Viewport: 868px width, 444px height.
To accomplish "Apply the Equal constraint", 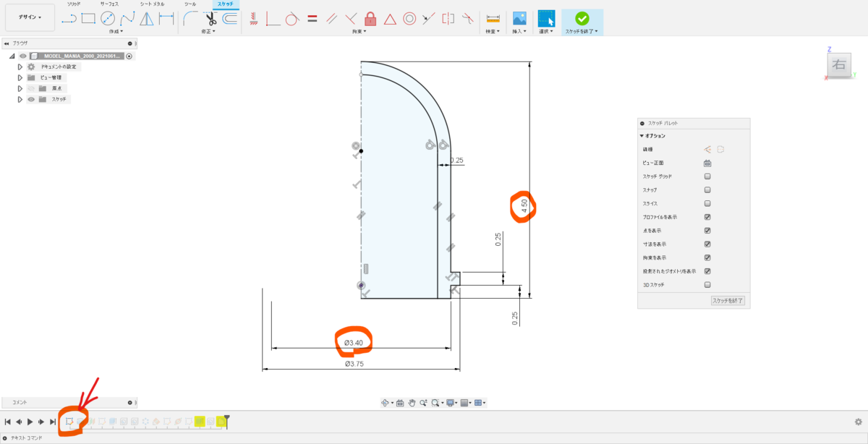I will click(x=312, y=18).
